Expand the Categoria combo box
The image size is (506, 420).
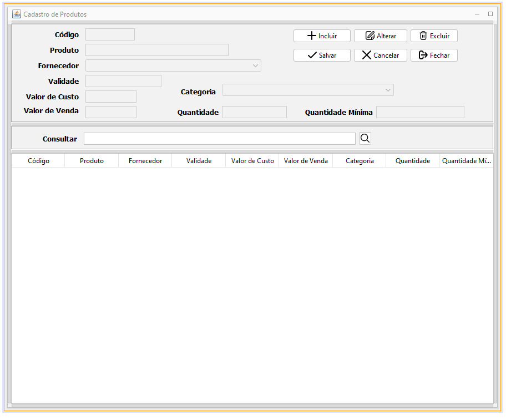coord(308,90)
